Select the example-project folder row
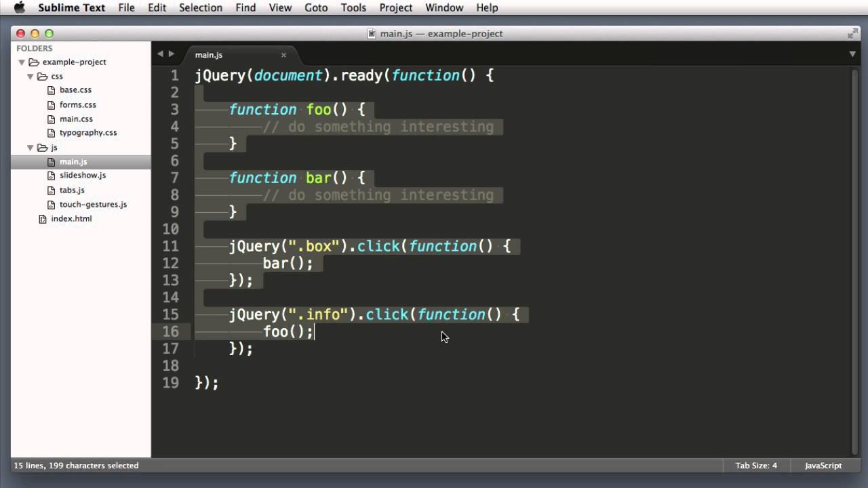The height and width of the screenshot is (488, 868). (x=81, y=62)
